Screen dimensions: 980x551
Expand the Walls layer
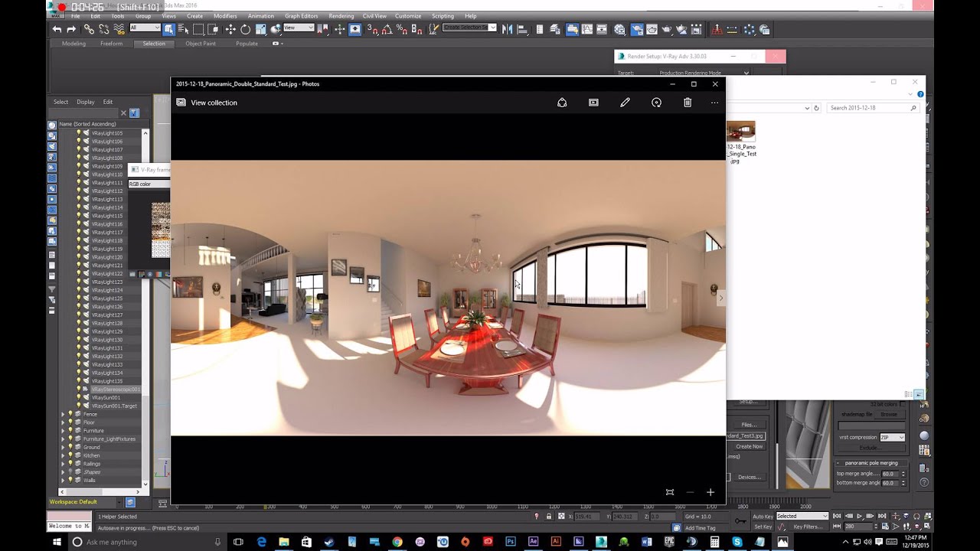(x=63, y=480)
